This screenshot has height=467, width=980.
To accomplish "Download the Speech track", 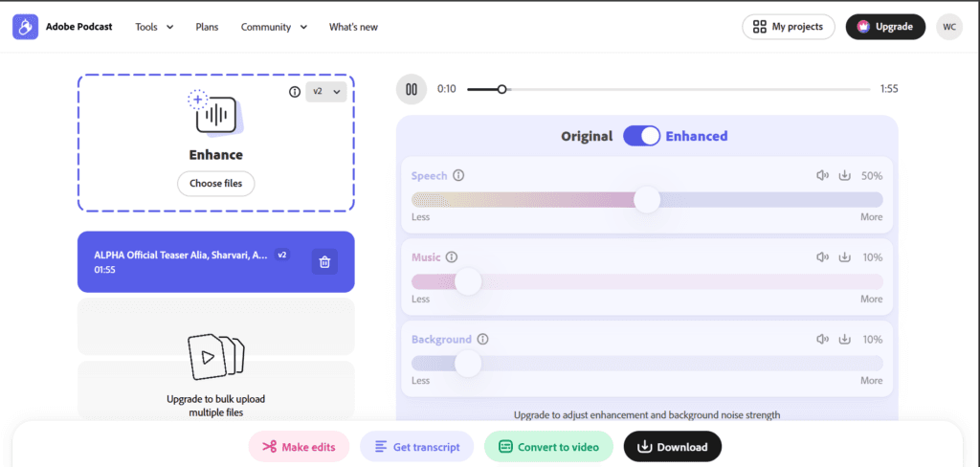I will pos(844,176).
